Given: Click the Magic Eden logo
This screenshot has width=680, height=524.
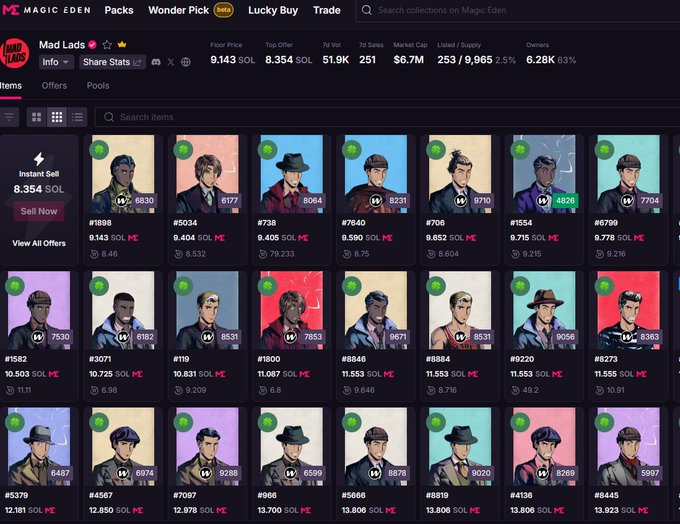Looking at the screenshot, I should point(47,10).
